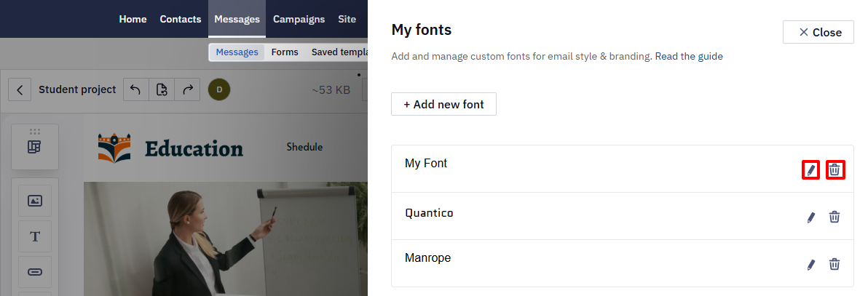Open the Site menu
The width and height of the screenshot is (868, 296).
coord(347,19)
